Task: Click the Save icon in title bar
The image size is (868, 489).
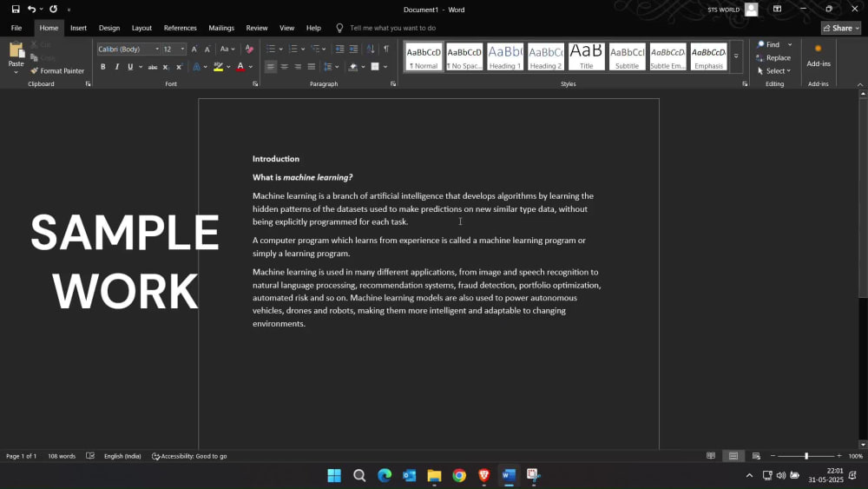Action: click(16, 9)
